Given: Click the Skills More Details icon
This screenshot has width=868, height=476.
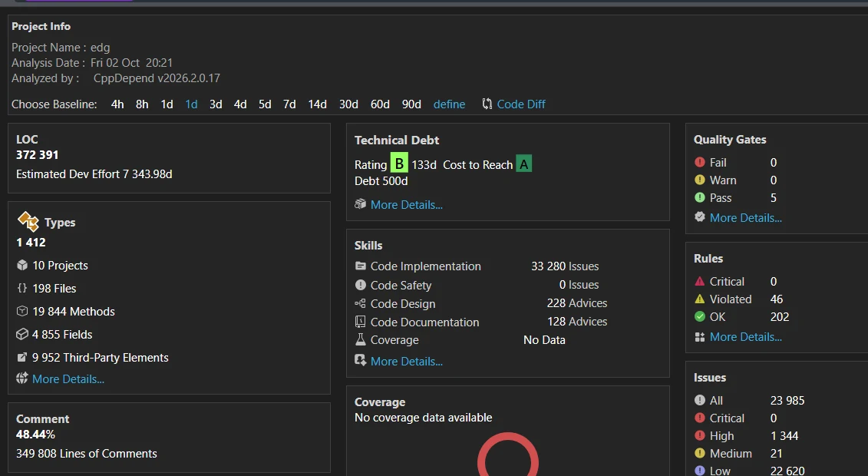Looking at the screenshot, I should pyautogui.click(x=361, y=361).
